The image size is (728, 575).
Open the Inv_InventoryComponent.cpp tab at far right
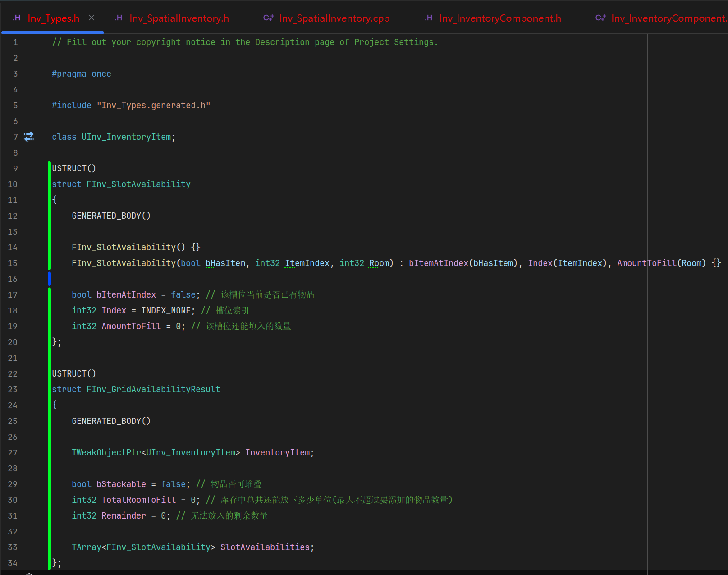669,18
